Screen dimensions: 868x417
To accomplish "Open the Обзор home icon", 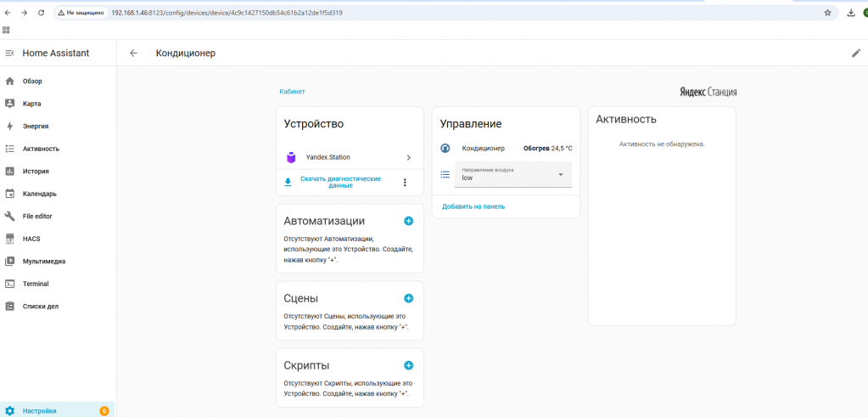I will (x=9, y=82).
